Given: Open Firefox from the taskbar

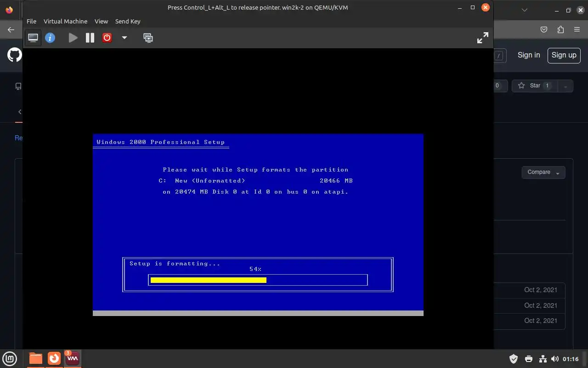Looking at the screenshot, I should pyautogui.click(x=54, y=358).
